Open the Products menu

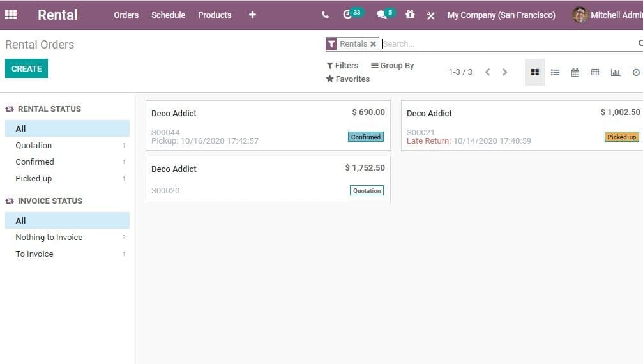point(215,15)
